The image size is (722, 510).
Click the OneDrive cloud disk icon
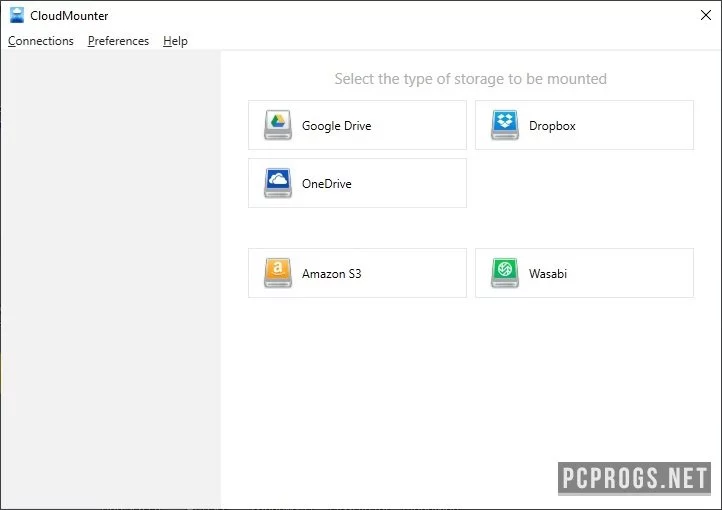click(278, 183)
